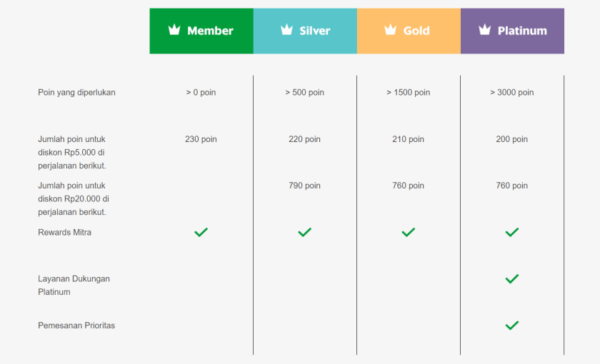Click the '> 3000 poin' Platinum requirement
Image resolution: width=600 pixels, height=364 pixels.
tap(512, 92)
